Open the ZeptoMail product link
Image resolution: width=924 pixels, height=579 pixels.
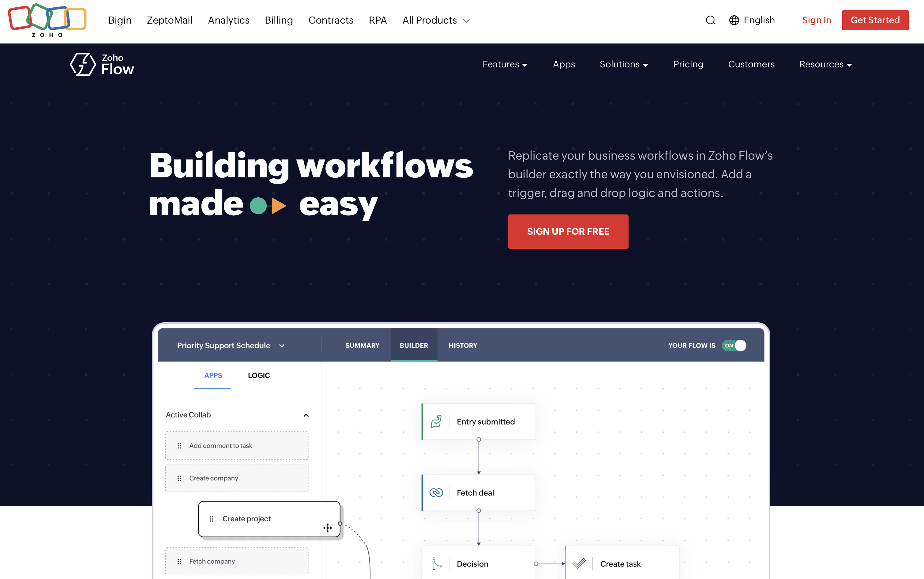tap(170, 20)
